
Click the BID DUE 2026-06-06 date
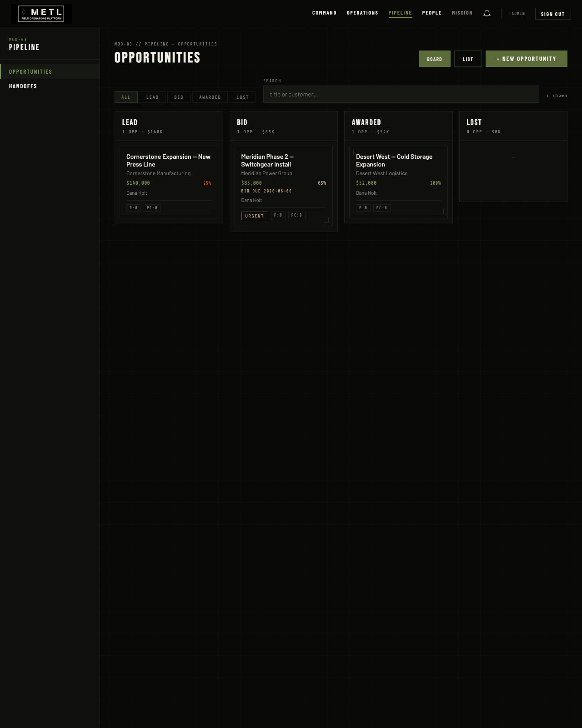(266, 191)
